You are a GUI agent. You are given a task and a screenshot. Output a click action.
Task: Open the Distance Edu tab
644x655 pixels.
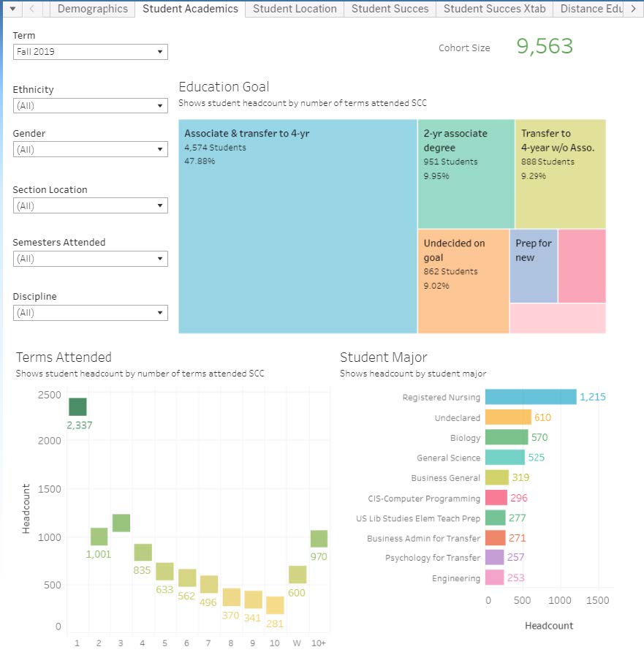tap(590, 9)
